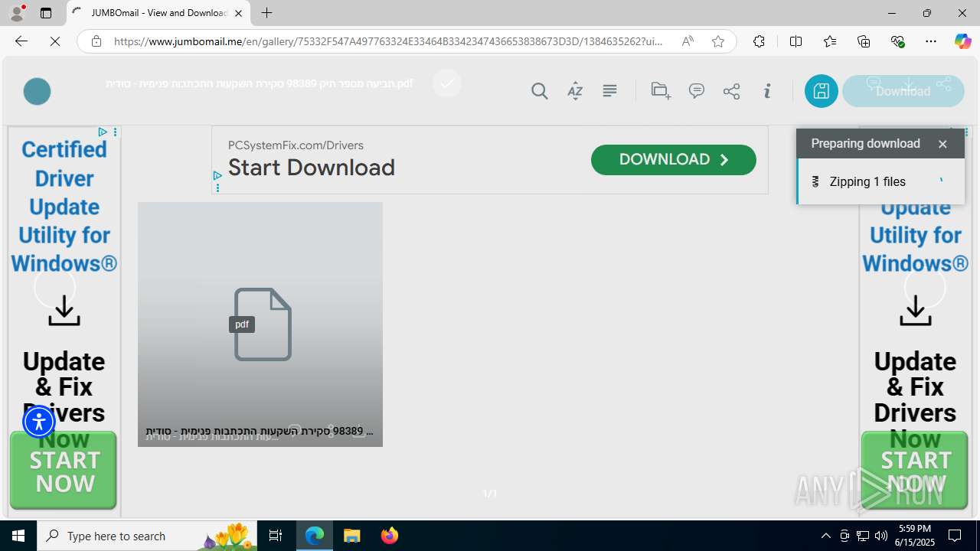Click the blue save disk icon
Image resolution: width=980 pixels, height=551 pixels.
[821, 91]
